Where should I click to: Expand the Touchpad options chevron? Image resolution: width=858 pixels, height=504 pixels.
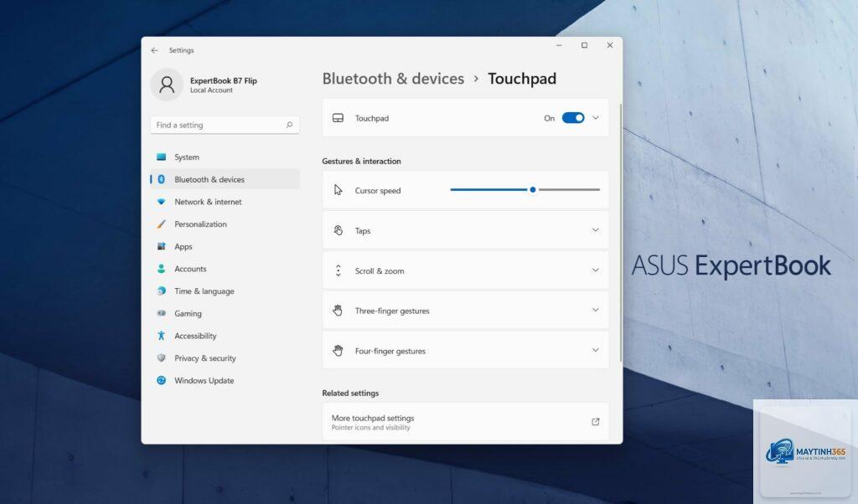tap(596, 118)
